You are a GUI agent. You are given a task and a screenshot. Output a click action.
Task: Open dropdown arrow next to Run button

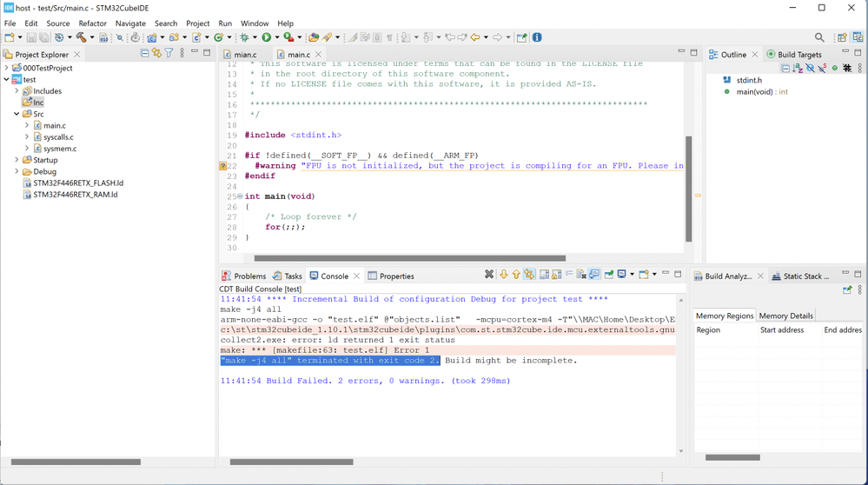click(x=277, y=37)
